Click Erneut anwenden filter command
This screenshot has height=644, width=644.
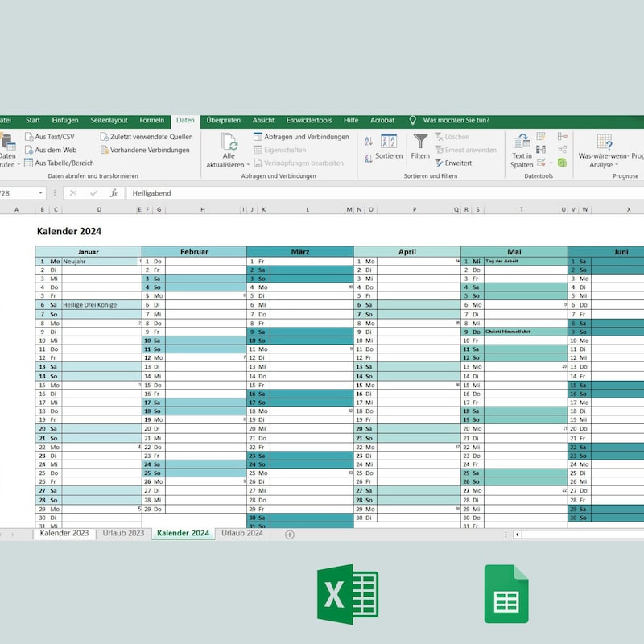465,150
